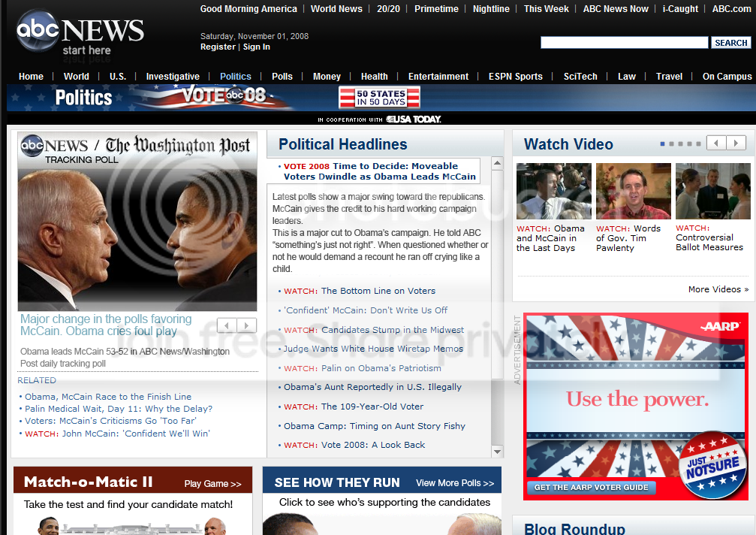
Task: Open the World section
Action: (76, 76)
